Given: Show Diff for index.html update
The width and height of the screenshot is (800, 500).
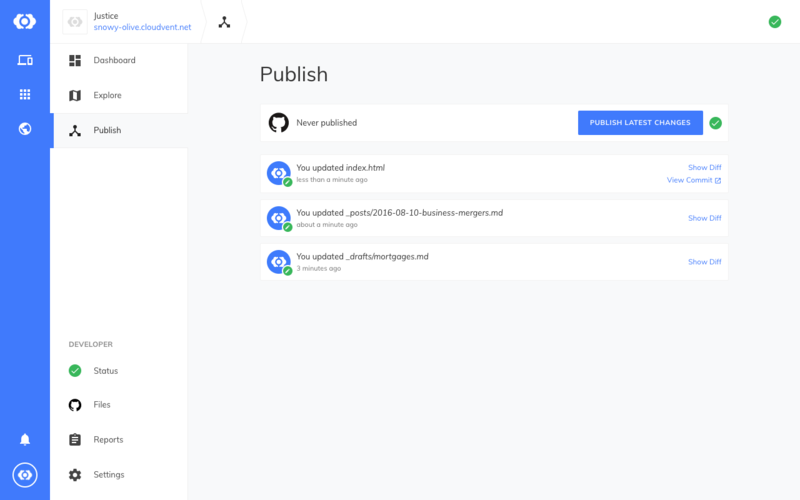Looking at the screenshot, I should 704,167.
